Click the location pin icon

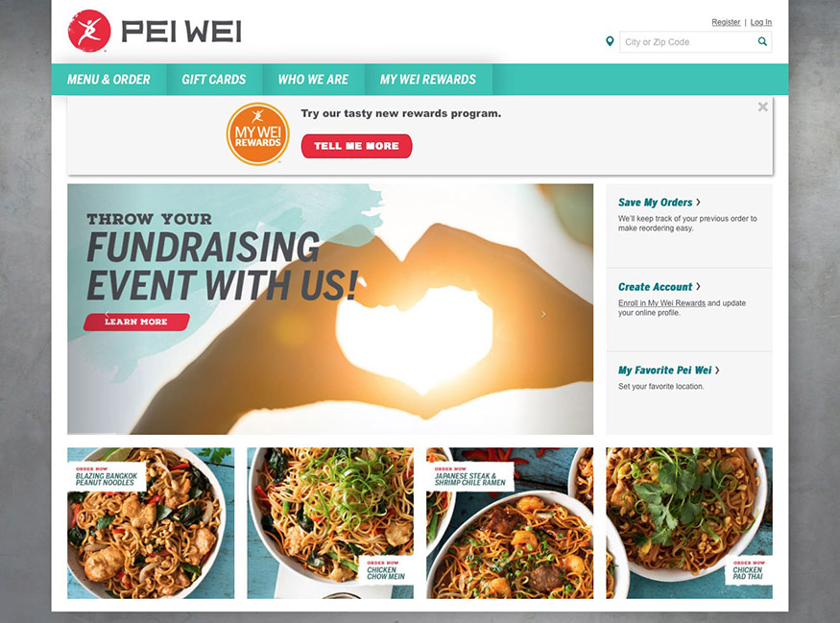click(x=610, y=41)
